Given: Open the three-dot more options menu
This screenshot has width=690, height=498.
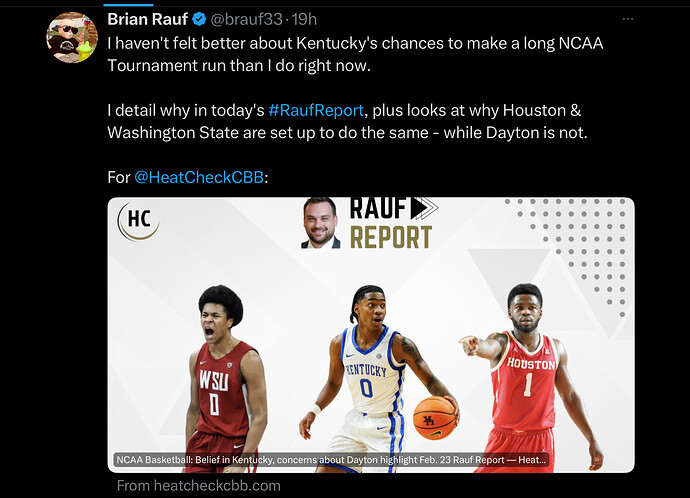Looking at the screenshot, I should 628,19.
